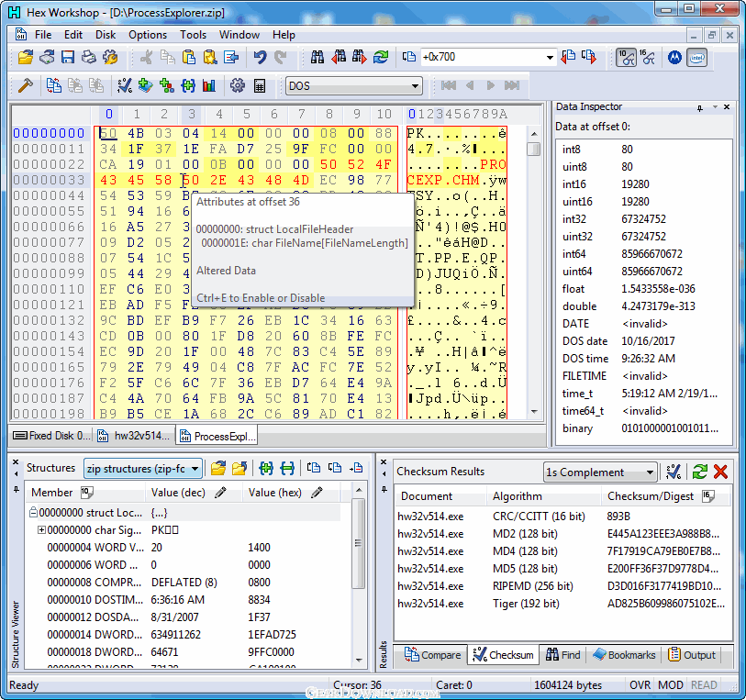Click the OVR status bar indicator

(x=640, y=684)
